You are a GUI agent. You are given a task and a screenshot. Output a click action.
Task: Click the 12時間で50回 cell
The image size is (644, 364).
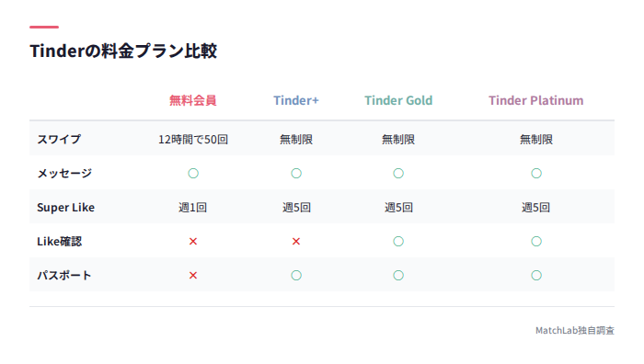[193, 140]
